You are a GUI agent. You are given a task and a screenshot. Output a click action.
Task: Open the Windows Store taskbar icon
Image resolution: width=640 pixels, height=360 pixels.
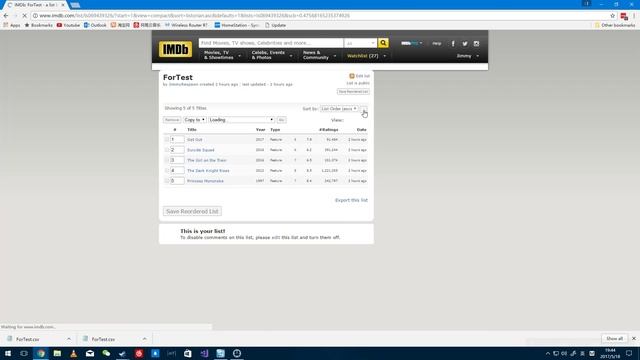tap(188, 353)
